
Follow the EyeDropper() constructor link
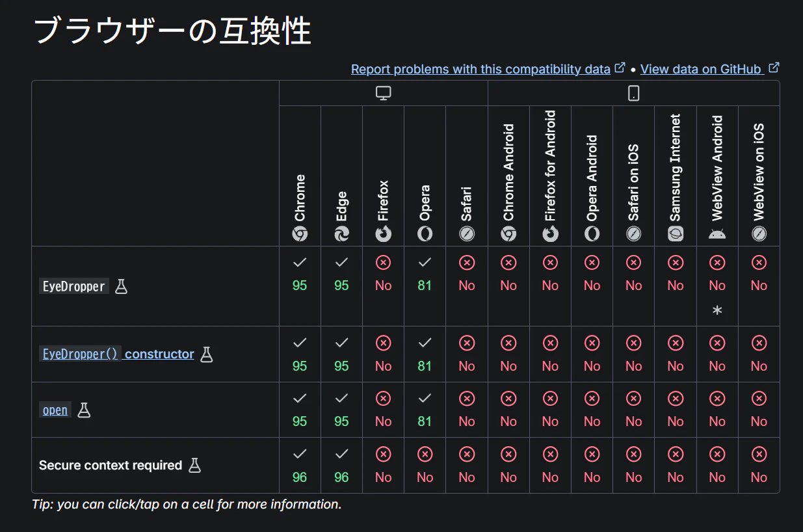pyautogui.click(x=117, y=354)
